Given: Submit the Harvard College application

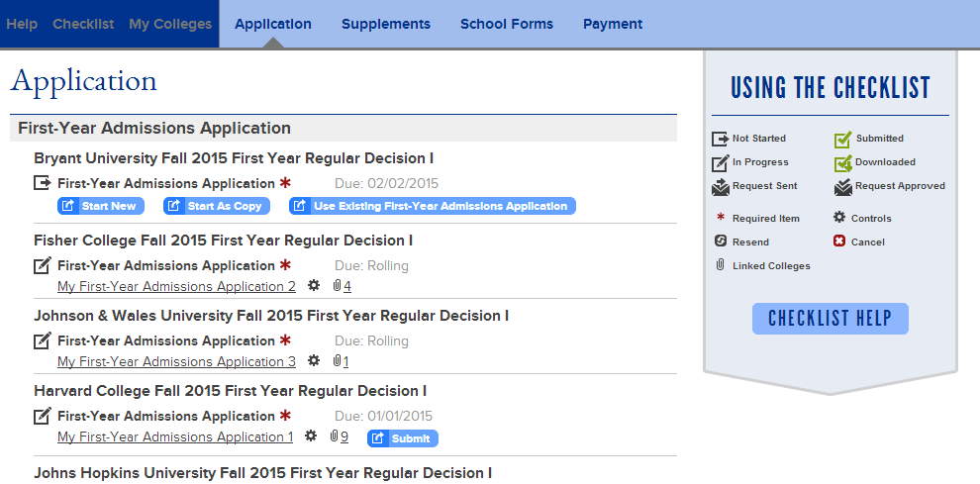Looking at the screenshot, I should click(402, 438).
